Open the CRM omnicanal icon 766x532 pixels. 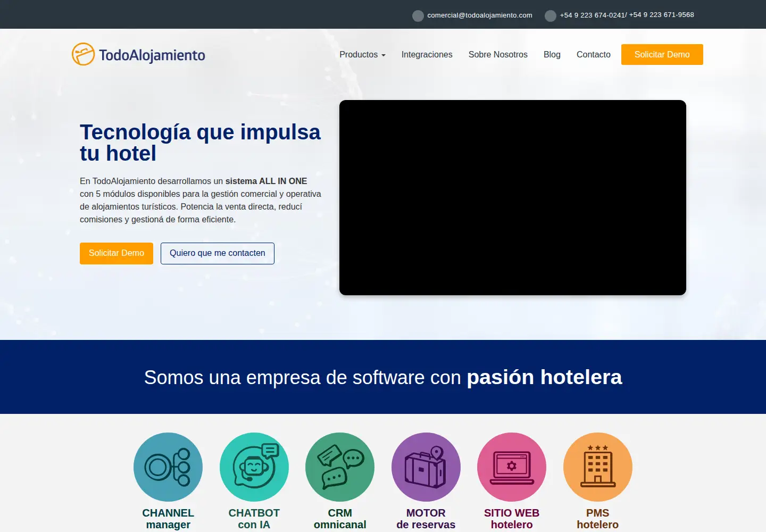tap(340, 467)
